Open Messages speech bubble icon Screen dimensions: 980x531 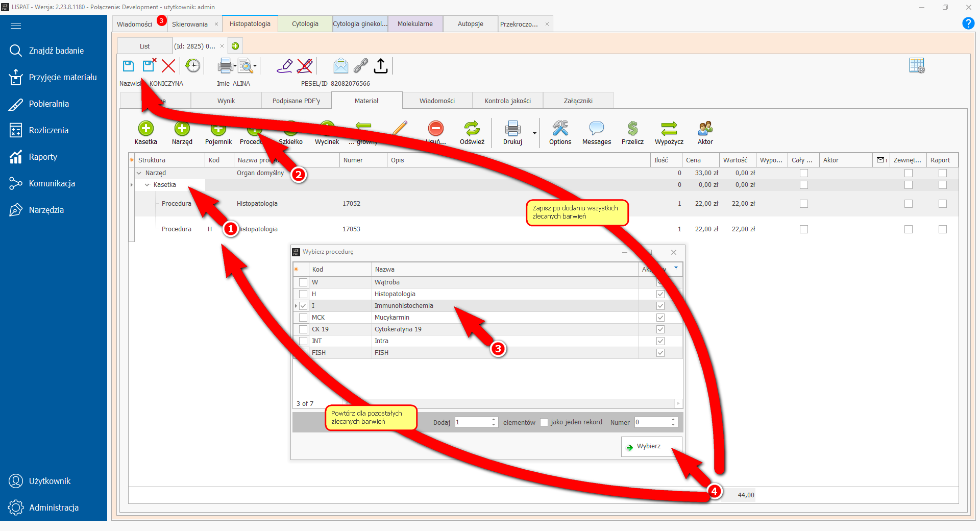[x=596, y=129]
